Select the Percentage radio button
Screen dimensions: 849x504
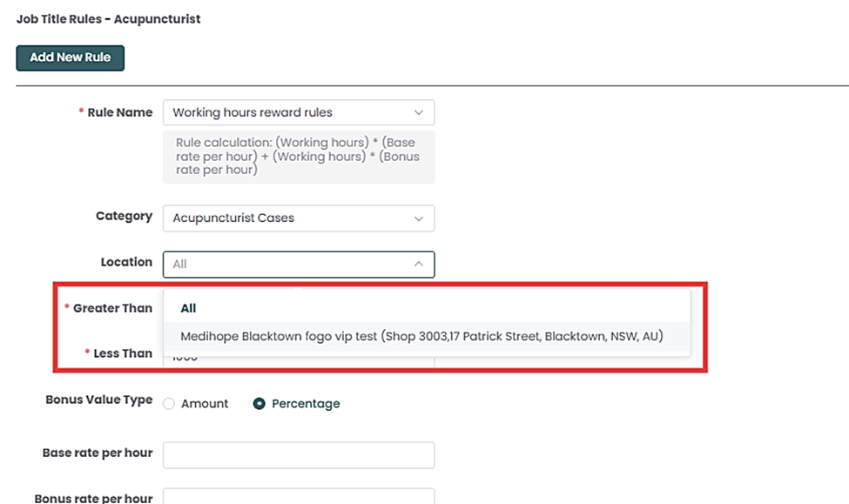pyautogui.click(x=259, y=404)
